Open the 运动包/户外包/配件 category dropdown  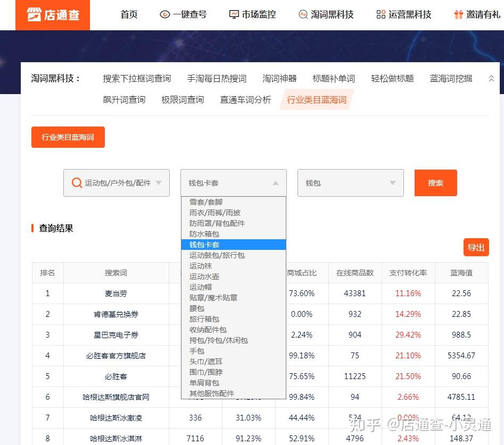(117, 183)
